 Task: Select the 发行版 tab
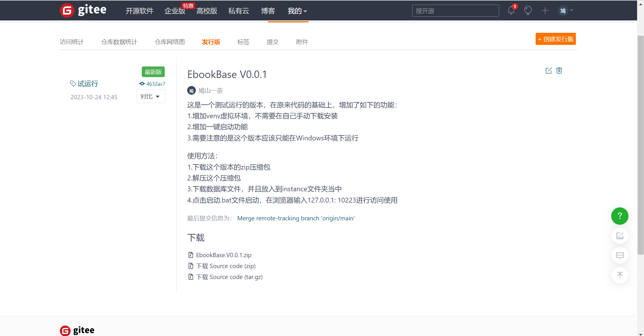click(211, 42)
